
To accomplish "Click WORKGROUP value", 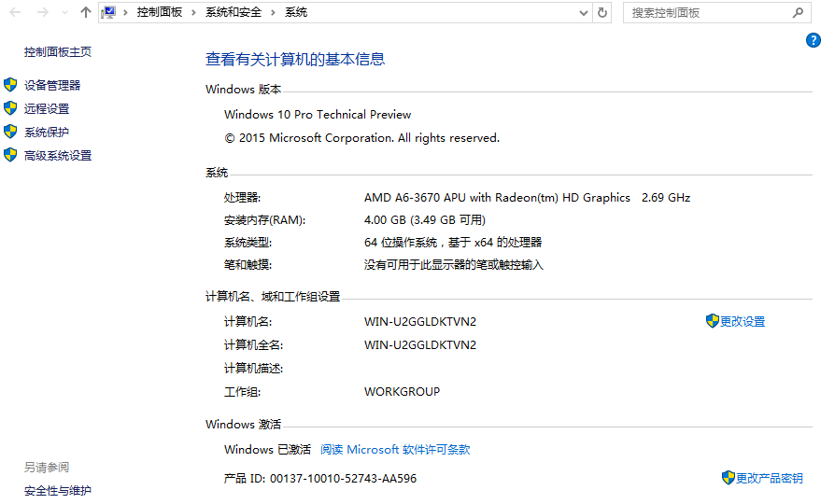I will [403, 392].
